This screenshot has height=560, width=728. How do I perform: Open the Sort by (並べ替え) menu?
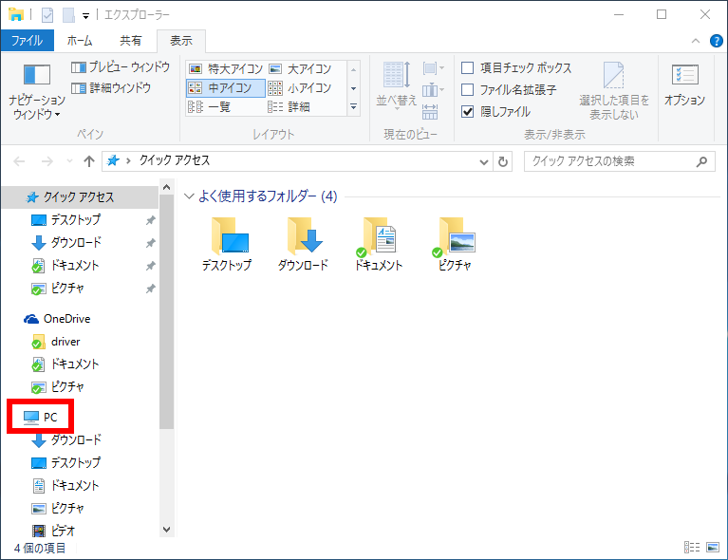396,84
